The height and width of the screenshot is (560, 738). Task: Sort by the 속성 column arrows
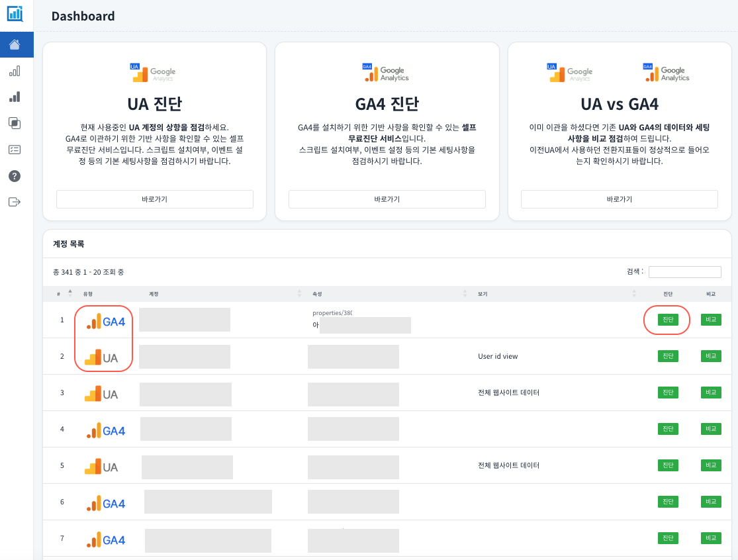(x=465, y=293)
